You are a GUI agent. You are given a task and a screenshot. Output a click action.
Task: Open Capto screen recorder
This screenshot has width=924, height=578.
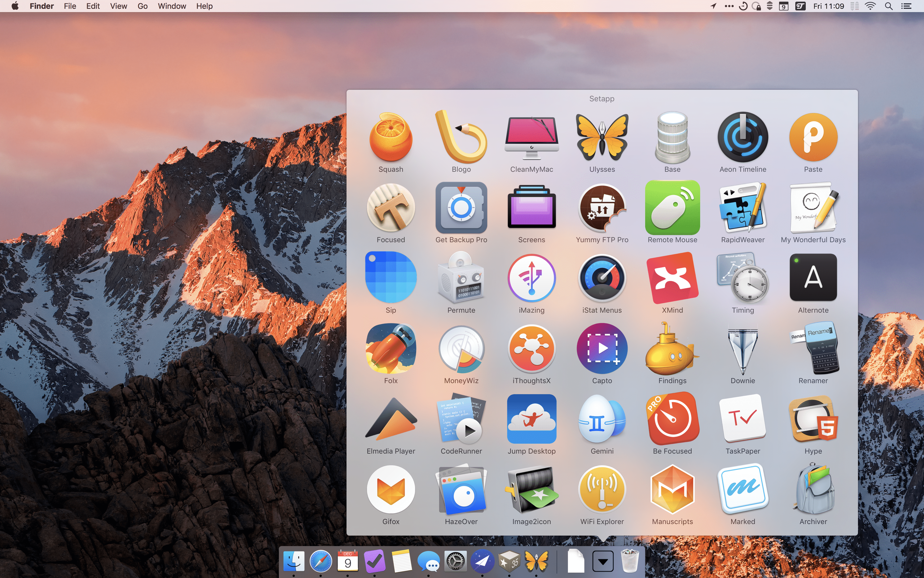tap(602, 348)
